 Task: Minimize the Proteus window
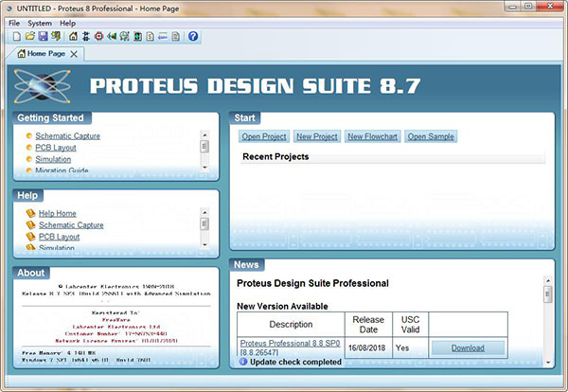[x=512, y=7]
